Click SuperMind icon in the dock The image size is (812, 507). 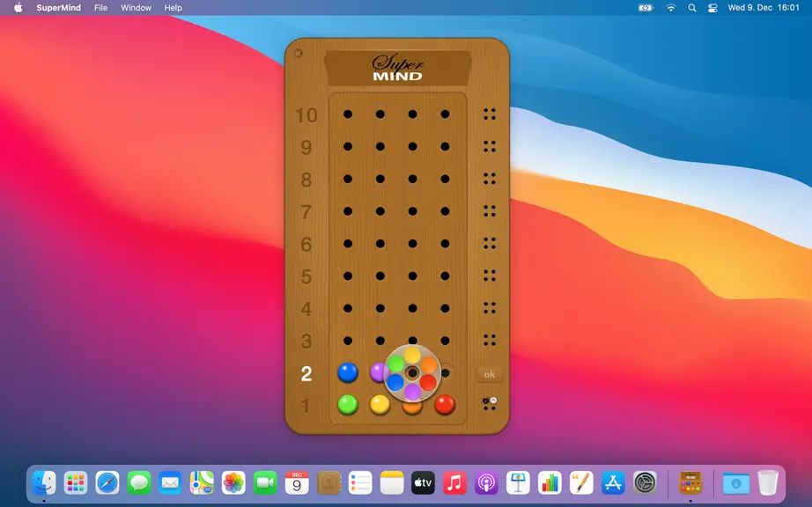[x=690, y=483]
